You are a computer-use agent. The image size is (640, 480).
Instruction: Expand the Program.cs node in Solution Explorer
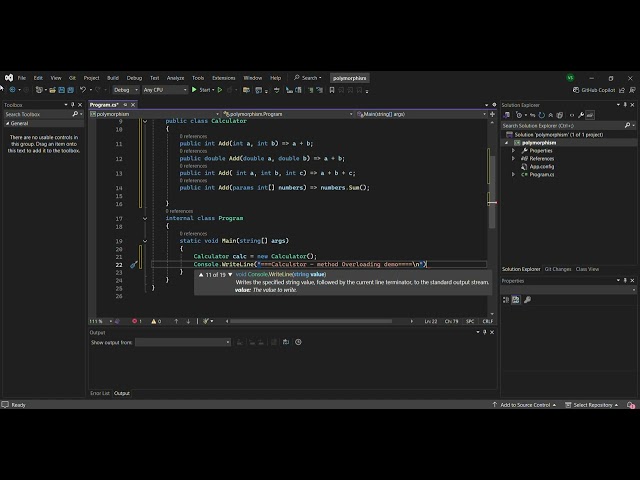point(513,174)
